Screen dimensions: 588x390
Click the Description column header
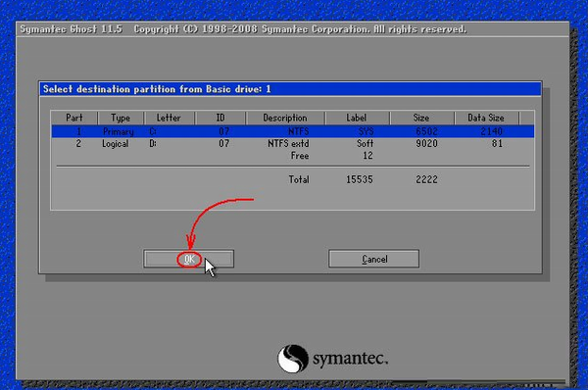285,118
